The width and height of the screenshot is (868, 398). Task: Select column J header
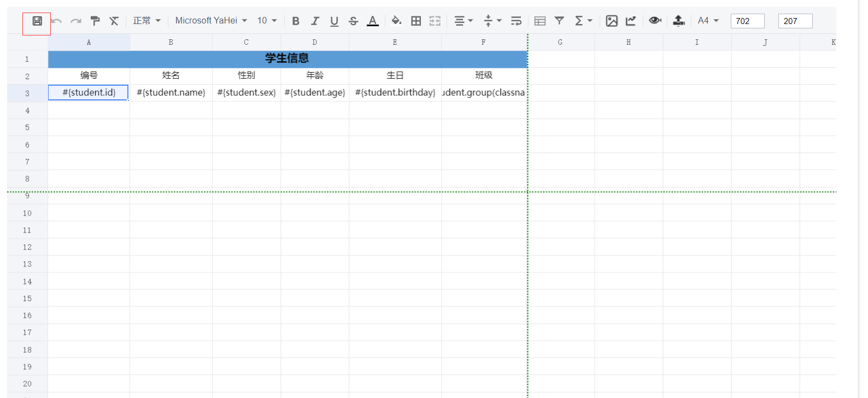765,42
